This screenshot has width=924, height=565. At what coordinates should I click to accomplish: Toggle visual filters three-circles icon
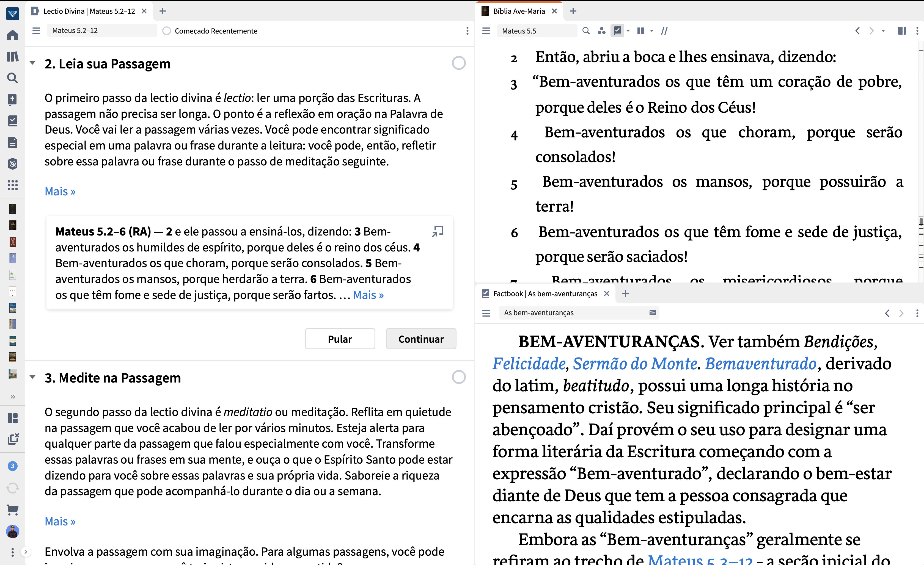pos(601,31)
